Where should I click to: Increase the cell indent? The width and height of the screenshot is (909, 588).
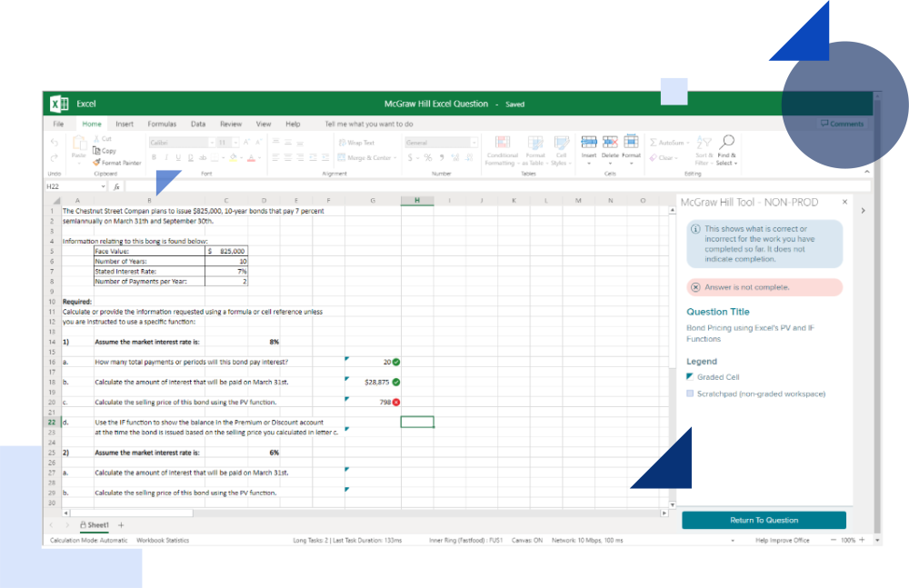click(325, 158)
